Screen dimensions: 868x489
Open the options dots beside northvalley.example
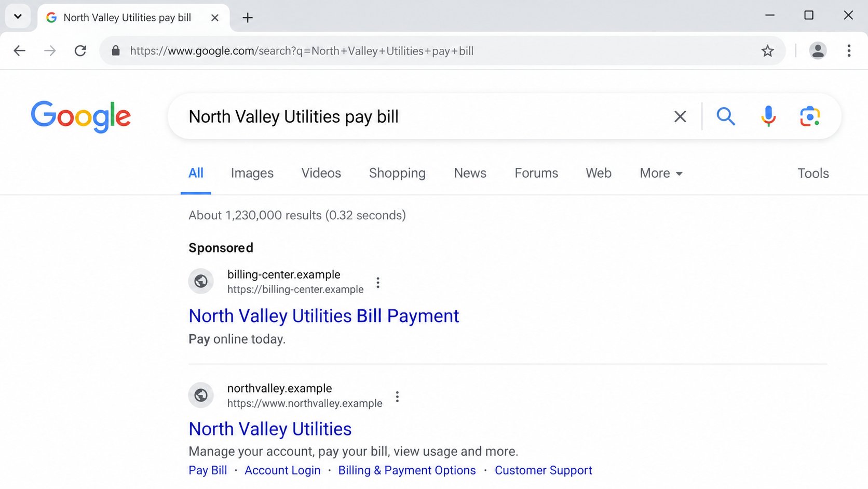coord(397,397)
